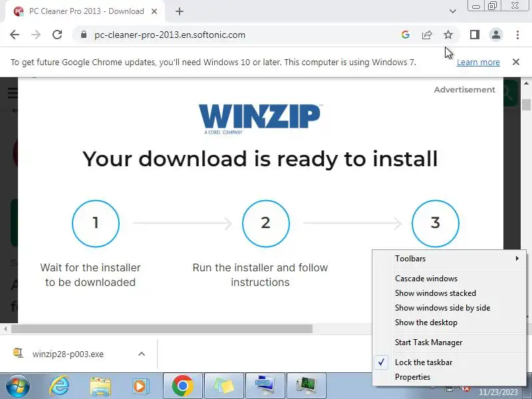Screen dimensions: 532x399
Task: Open the tab search dropdown
Action: click(453, 11)
